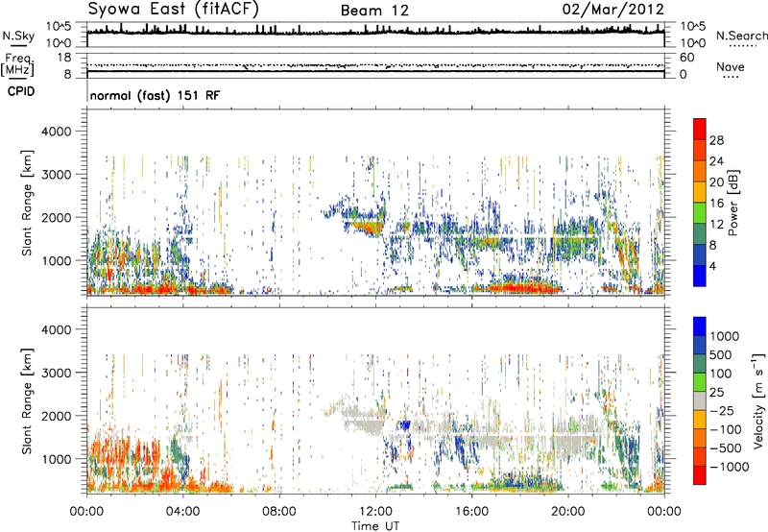The height and width of the screenshot is (532, 768).
Task: Click the 'Time UT' axis label
Action: 375,526
